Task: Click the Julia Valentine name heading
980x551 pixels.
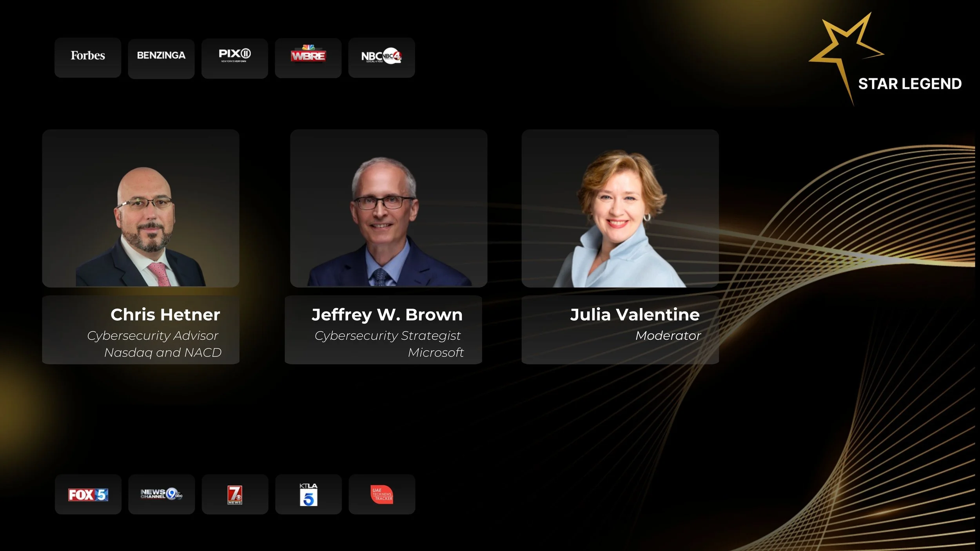Action: pyautogui.click(x=635, y=315)
